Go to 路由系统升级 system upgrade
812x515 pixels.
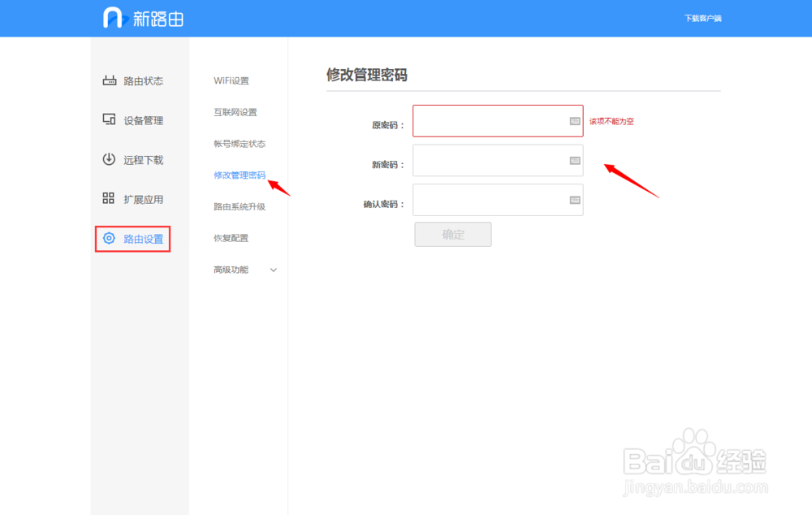click(242, 206)
